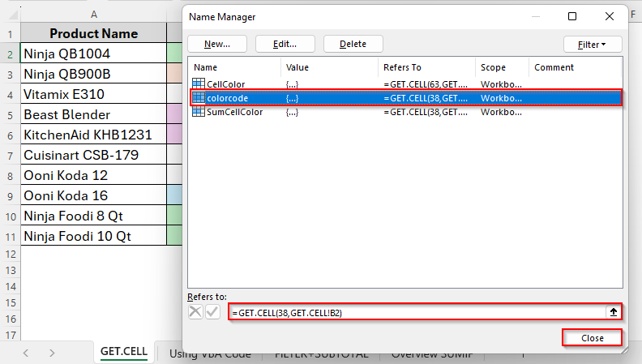This screenshot has height=364, width=642.
Task: Click the green color cell beside Ninja QB1004
Action: pyautogui.click(x=174, y=54)
